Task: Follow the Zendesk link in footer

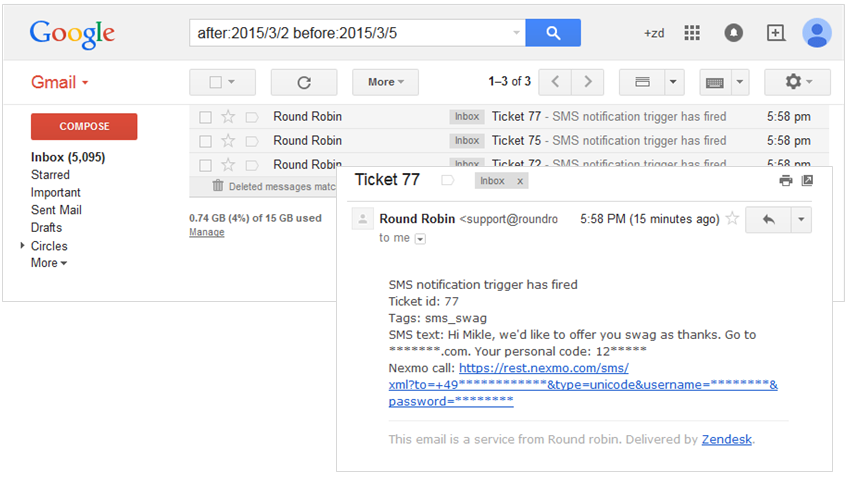Action: pos(727,439)
